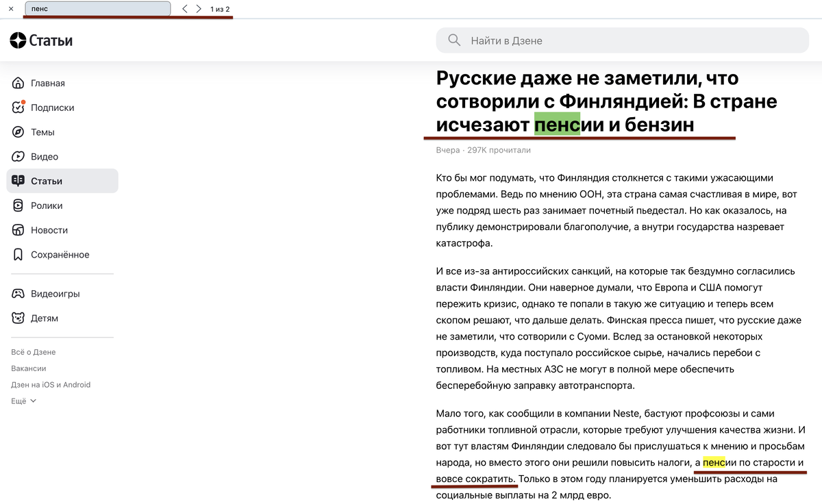
Task: Click the Темы compass icon
Action: (x=16, y=131)
